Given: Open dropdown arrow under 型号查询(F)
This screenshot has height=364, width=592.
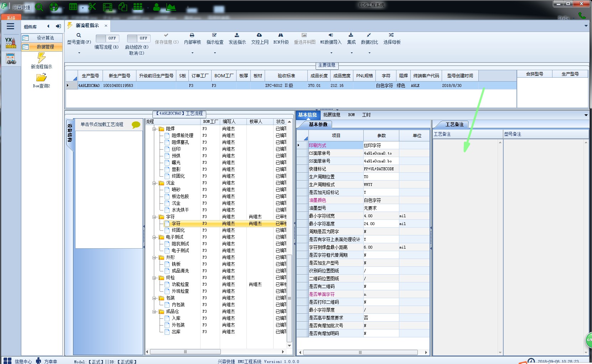Looking at the screenshot, I should click(79, 53).
